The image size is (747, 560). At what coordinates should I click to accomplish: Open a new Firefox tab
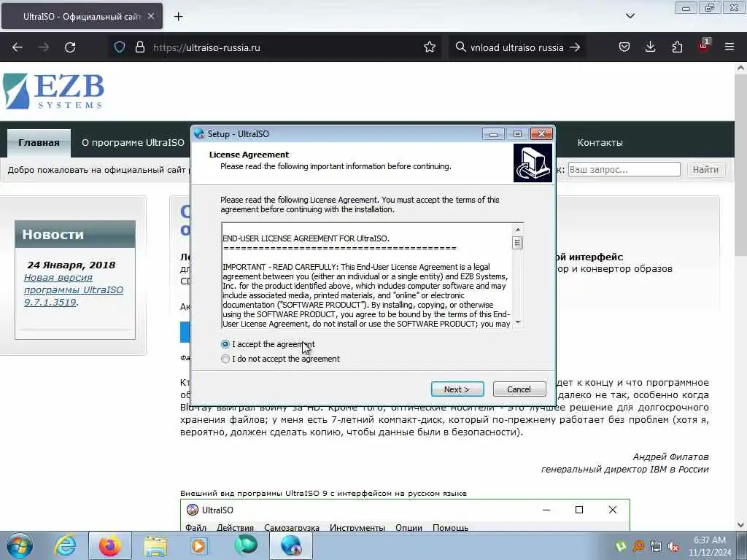point(178,17)
